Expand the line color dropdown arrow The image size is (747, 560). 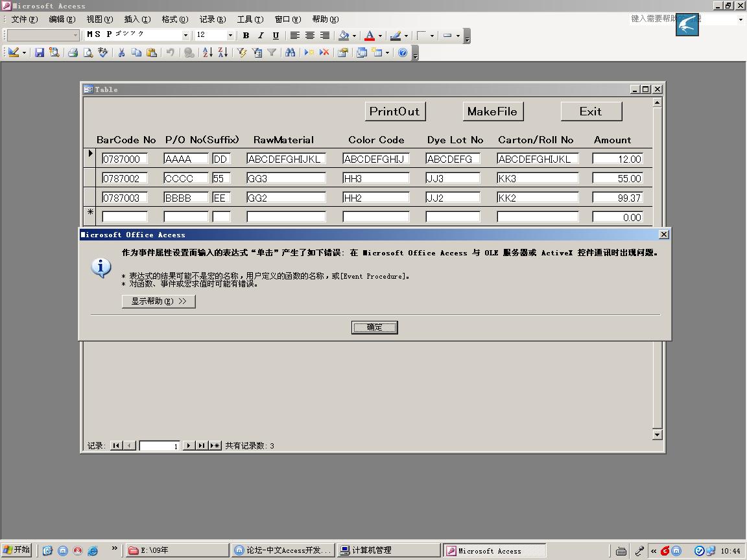(x=406, y=35)
